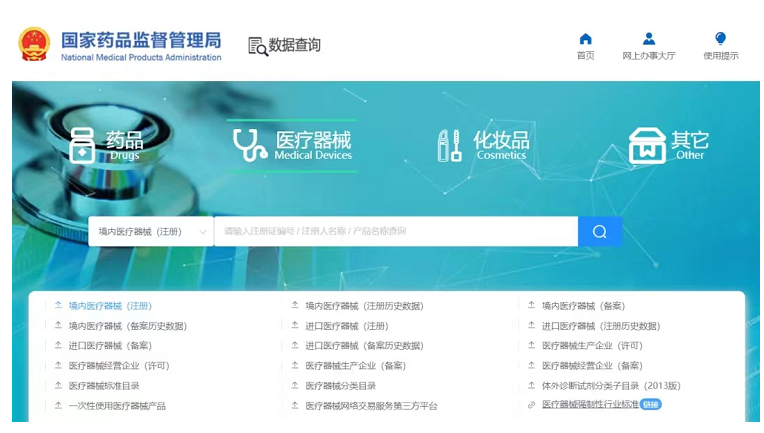This screenshot has width=764, height=433.
Task: Open 进口医疗器械（注册）link
Action: (346, 326)
